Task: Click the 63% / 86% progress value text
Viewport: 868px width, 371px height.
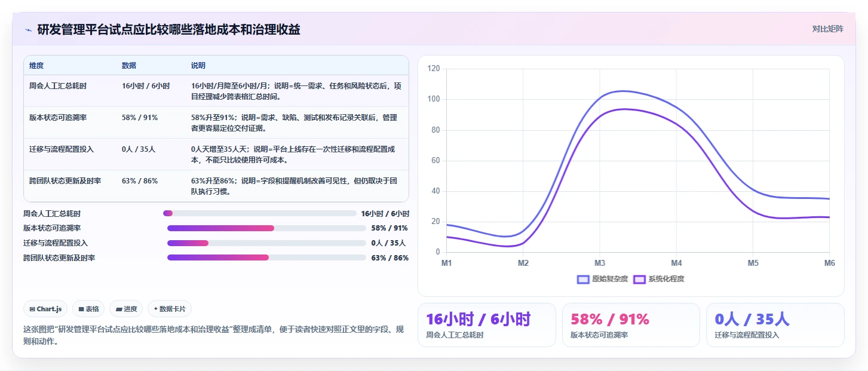Action: (389, 258)
